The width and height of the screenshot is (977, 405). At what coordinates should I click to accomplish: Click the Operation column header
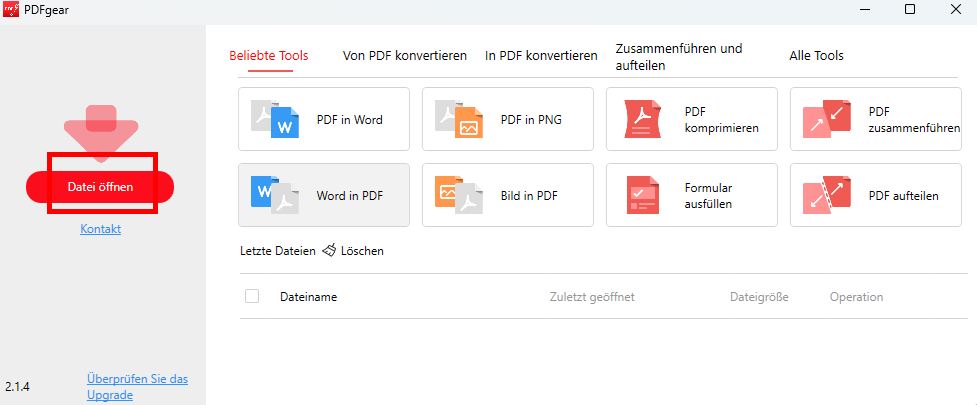tap(856, 297)
